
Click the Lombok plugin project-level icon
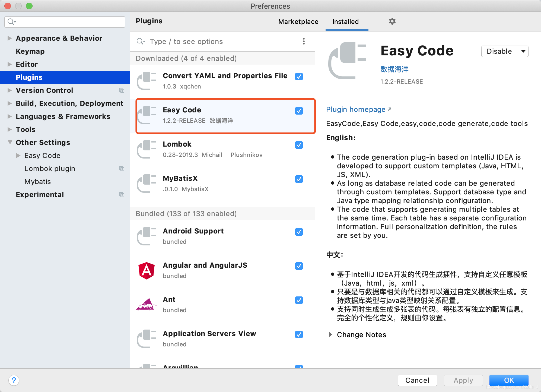click(122, 169)
